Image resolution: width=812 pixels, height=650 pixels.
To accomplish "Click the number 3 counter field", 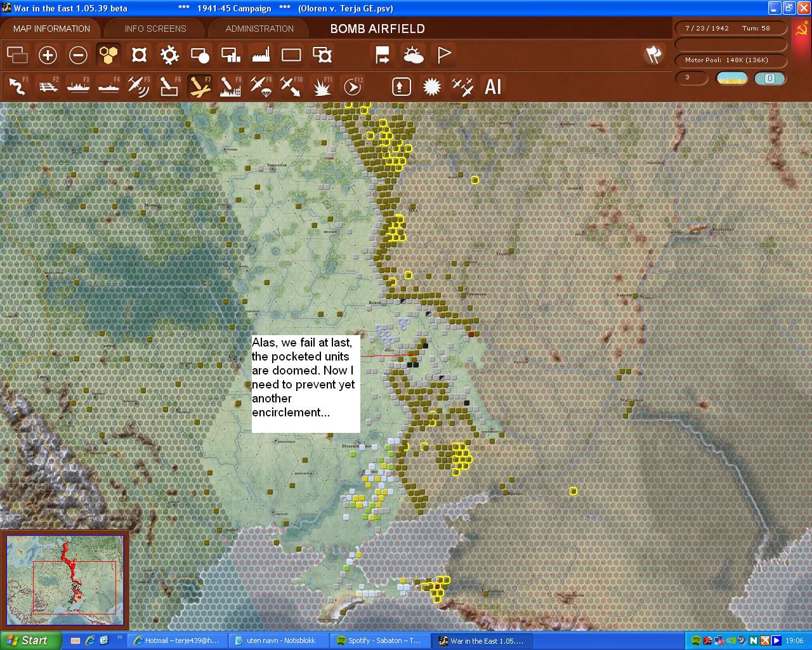I will click(691, 78).
